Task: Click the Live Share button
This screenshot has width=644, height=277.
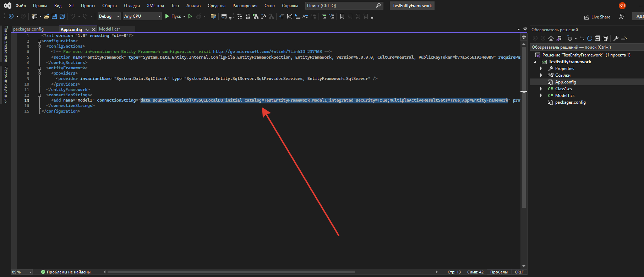Action: [597, 17]
